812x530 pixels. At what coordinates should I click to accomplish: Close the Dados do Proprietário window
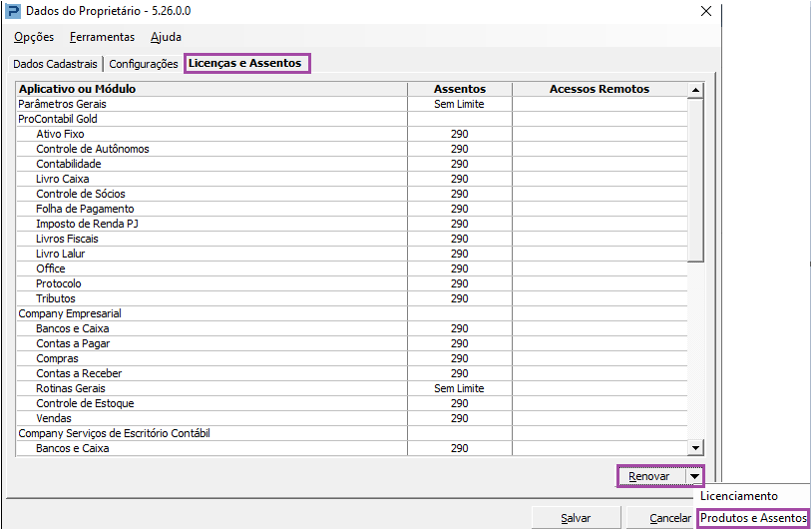[x=706, y=11]
